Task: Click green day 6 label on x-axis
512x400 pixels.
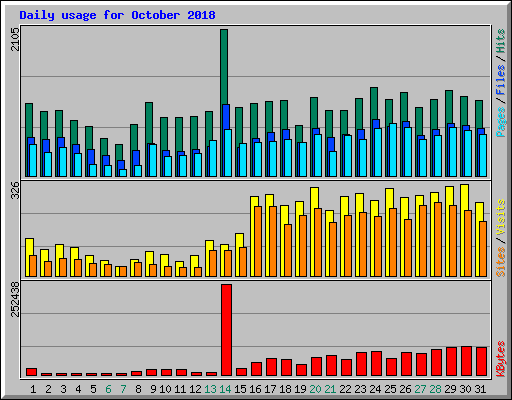Action: [x=108, y=389]
